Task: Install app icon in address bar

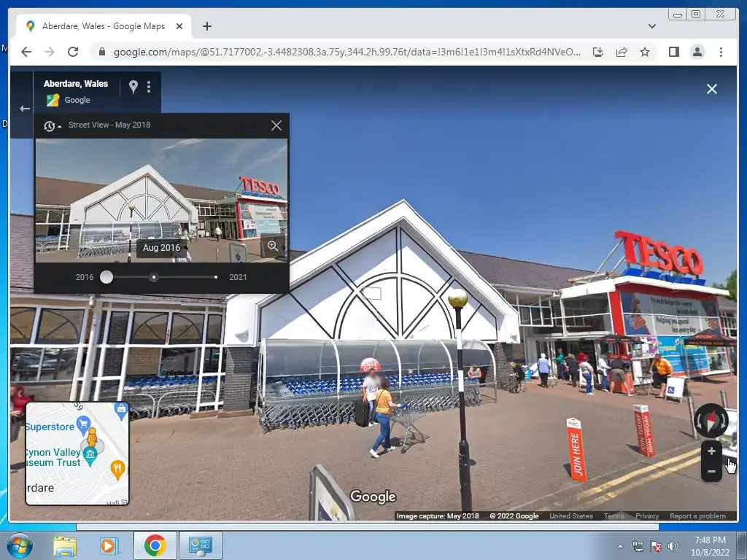Action: tap(598, 52)
